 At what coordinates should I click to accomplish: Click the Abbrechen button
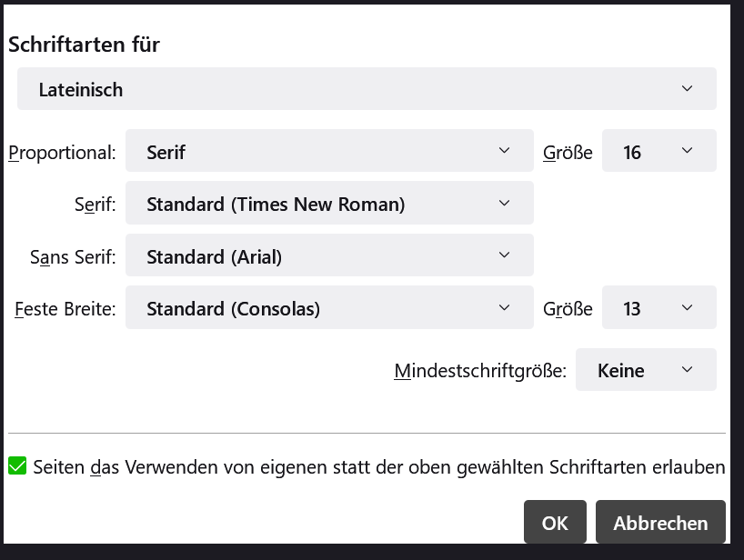660,523
